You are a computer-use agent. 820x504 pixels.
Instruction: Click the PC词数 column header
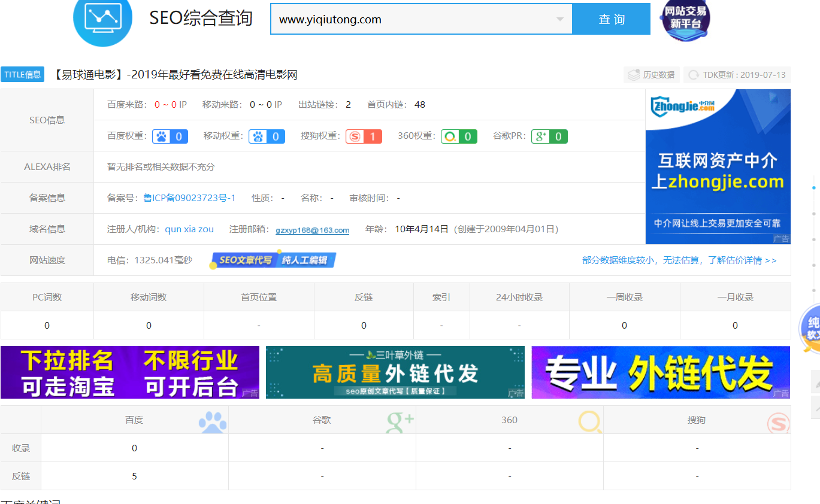tap(47, 297)
